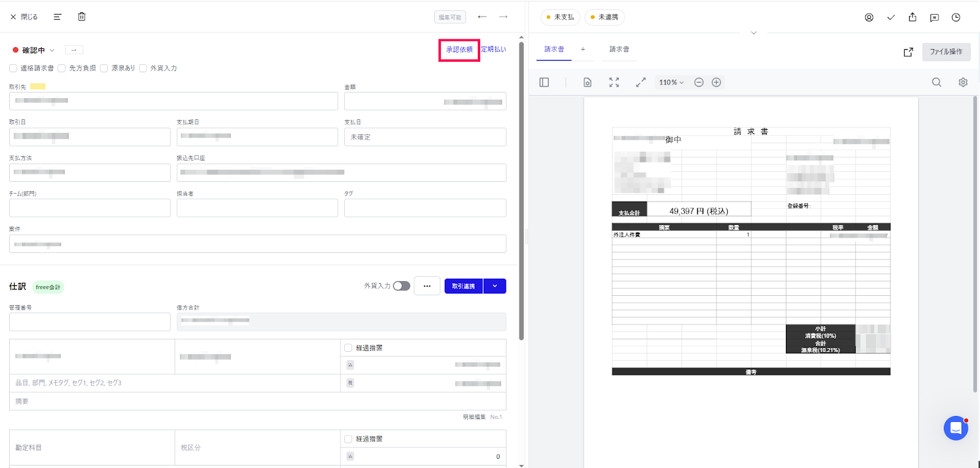Click the 定期払い link
The width and height of the screenshot is (980, 468).
tap(494, 50)
